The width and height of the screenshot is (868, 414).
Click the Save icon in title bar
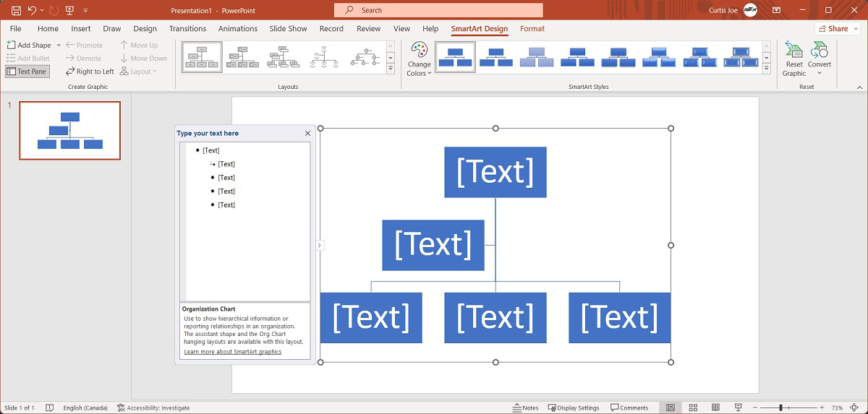[x=16, y=10]
